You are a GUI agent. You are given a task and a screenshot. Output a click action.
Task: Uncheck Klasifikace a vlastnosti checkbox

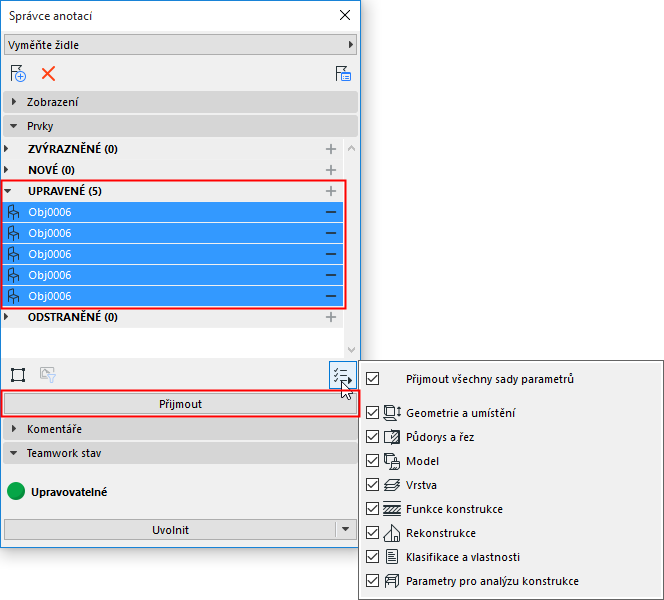373,557
